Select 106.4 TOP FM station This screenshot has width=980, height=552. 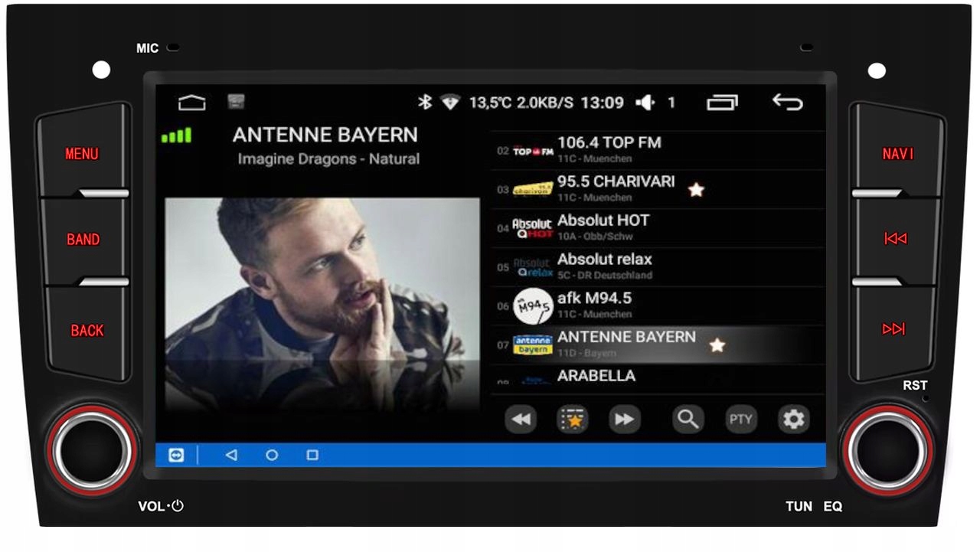(609, 149)
